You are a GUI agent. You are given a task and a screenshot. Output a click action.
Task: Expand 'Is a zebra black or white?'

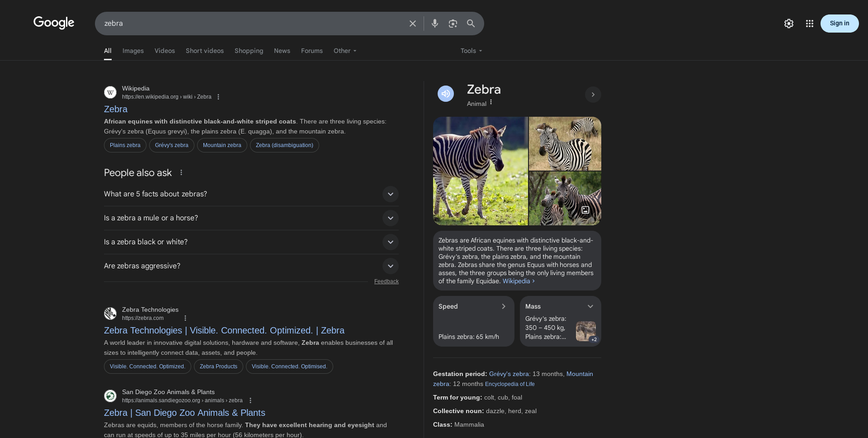(251, 242)
